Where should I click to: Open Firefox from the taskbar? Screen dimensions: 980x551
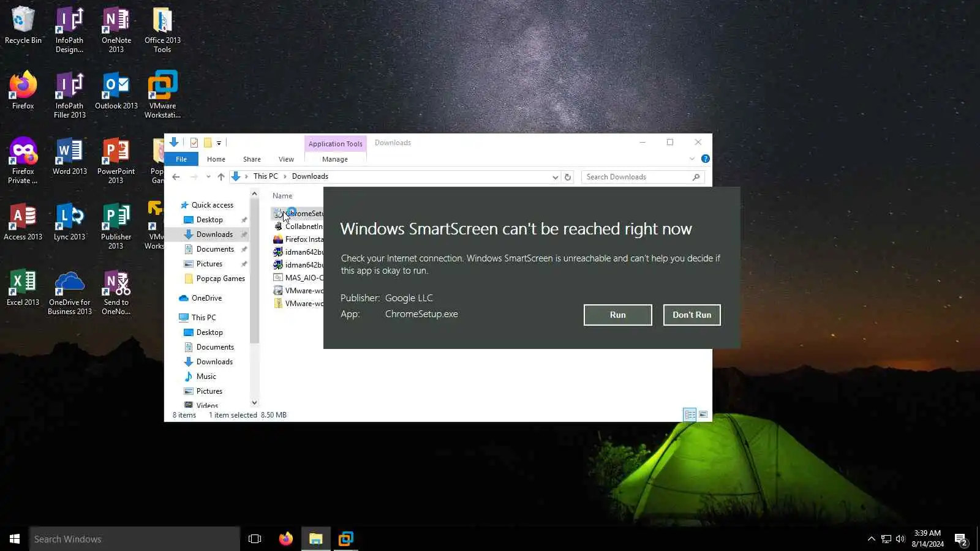click(x=285, y=539)
